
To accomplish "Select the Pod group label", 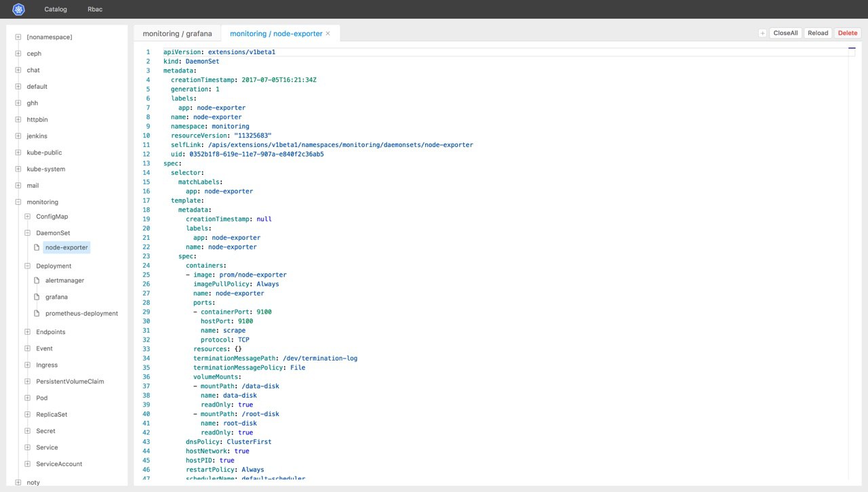I will (x=41, y=398).
